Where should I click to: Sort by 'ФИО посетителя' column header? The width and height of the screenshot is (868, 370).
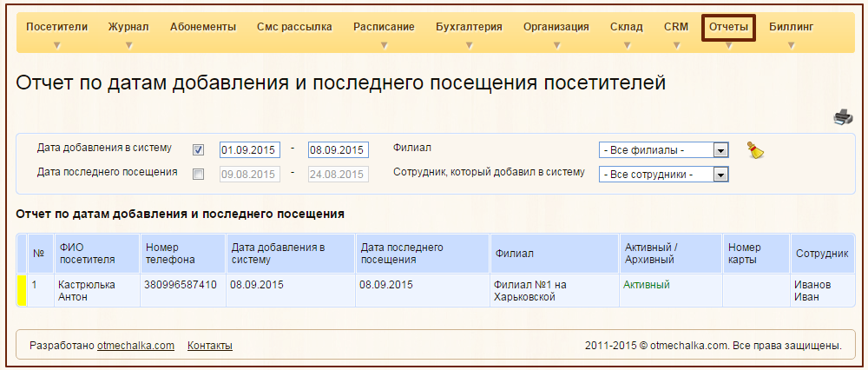(97, 254)
